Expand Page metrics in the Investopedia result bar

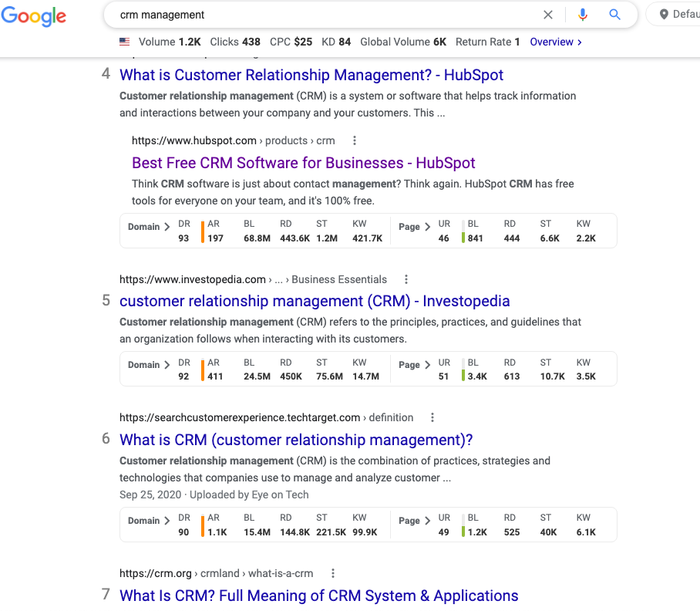point(414,365)
